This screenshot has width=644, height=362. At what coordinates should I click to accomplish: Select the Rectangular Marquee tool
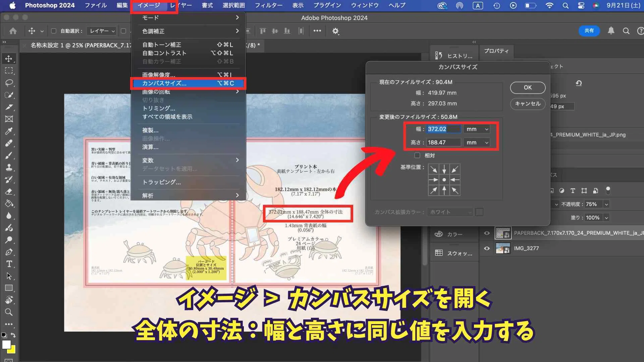pos(9,71)
